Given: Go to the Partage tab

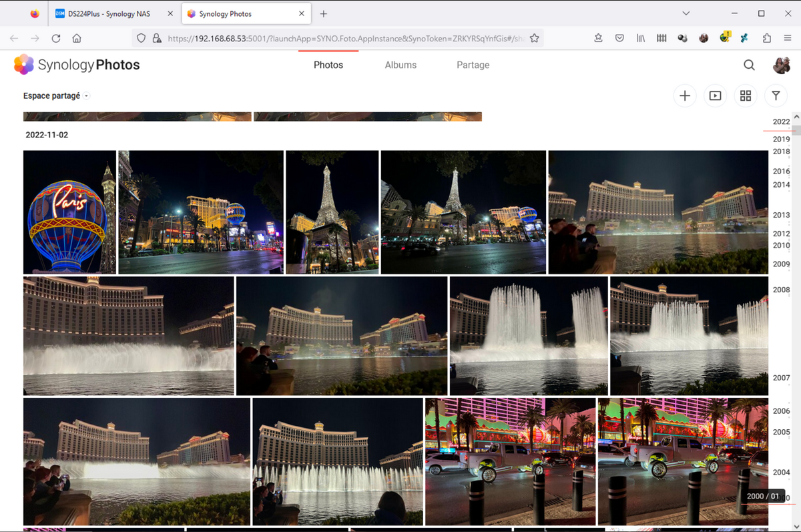Looking at the screenshot, I should [x=473, y=65].
